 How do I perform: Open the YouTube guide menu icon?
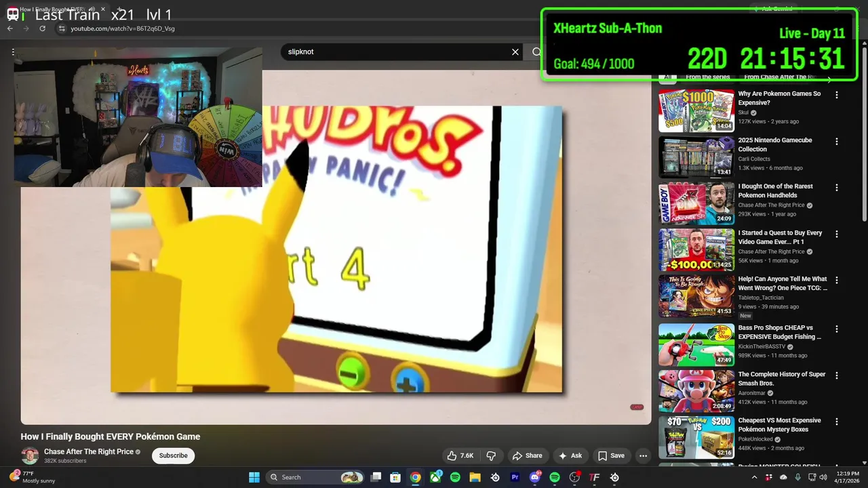13,52
